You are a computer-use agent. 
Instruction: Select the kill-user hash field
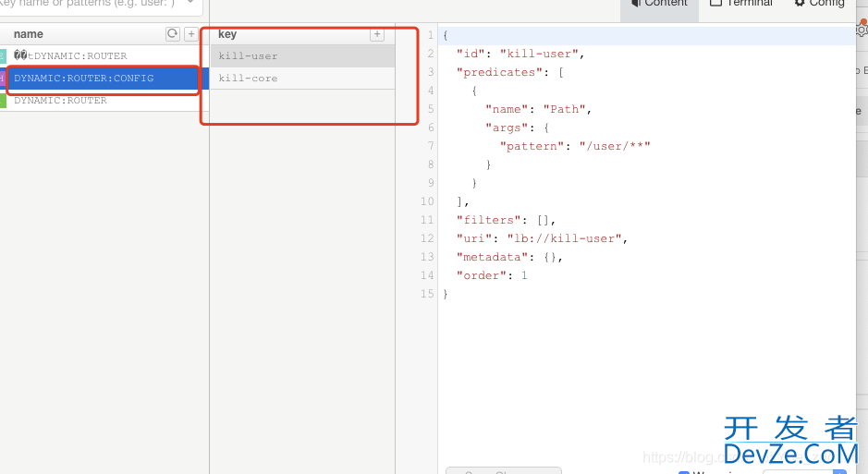pos(302,55)
